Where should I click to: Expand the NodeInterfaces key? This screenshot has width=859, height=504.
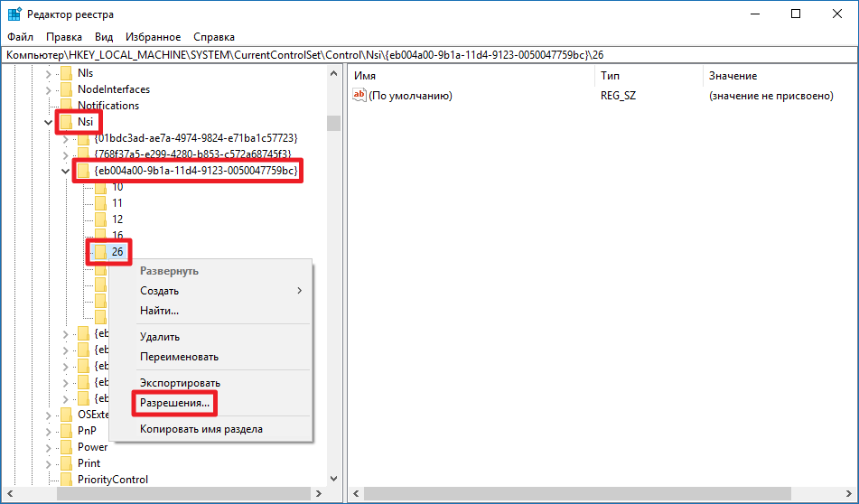pyautogui.click(x=48, y=89)
